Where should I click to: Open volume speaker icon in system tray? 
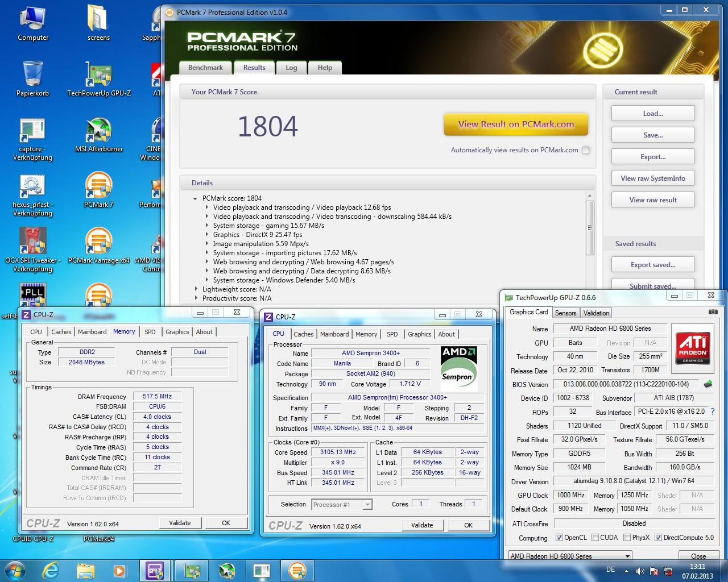(640, 571)
